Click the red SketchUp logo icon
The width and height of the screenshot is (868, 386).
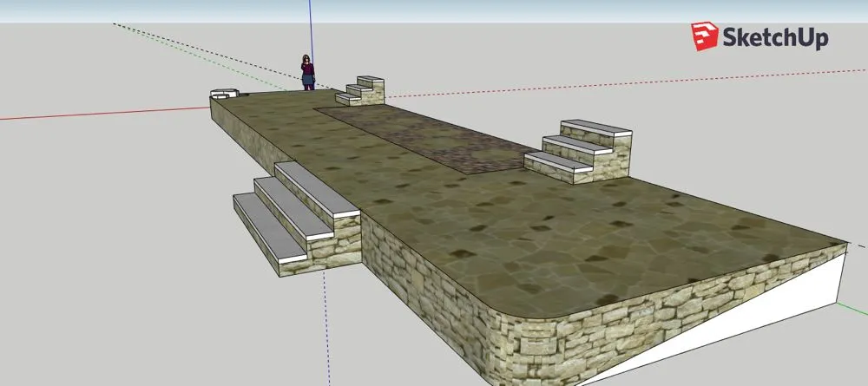click(704, 36)
